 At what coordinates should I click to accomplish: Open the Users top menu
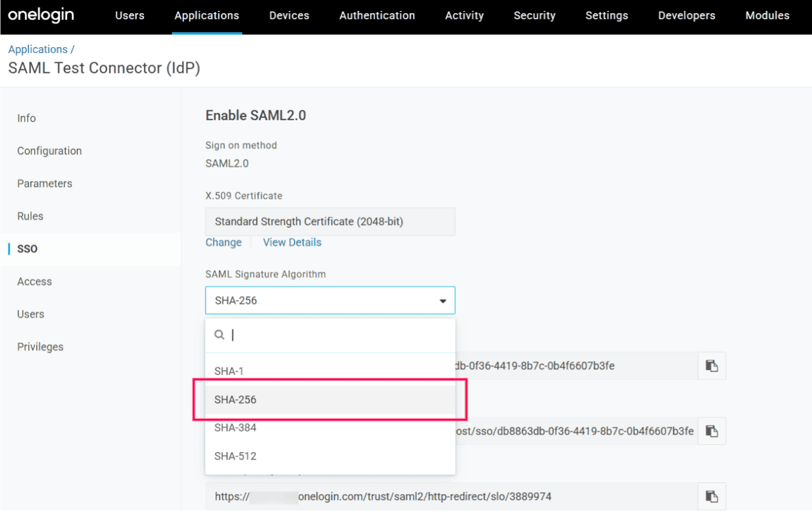[130, 16]
